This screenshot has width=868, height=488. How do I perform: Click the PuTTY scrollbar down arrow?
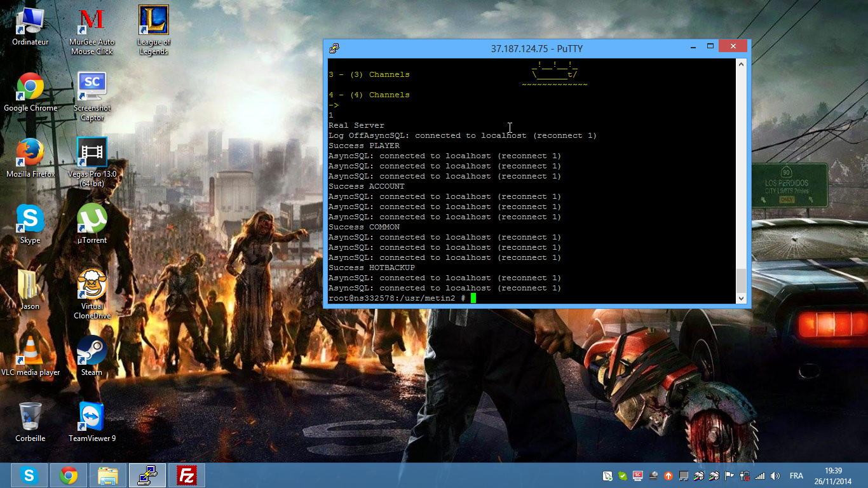741,298
